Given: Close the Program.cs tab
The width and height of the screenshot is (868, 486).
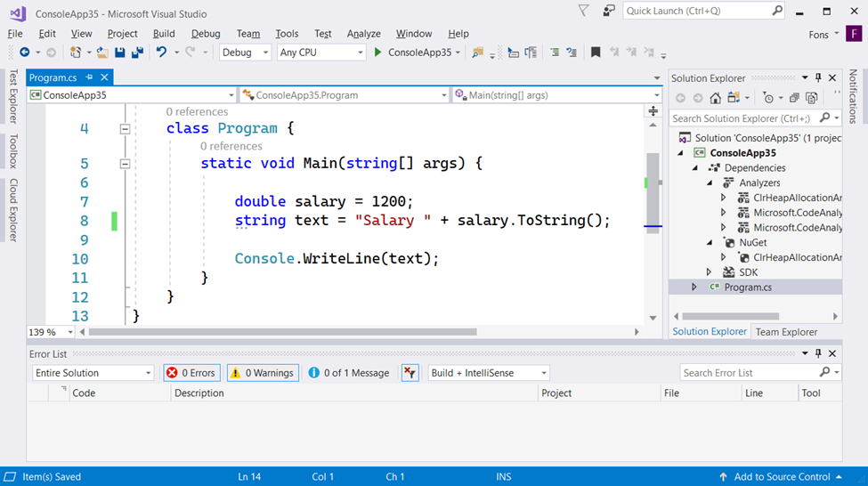Looking at the screenshot, I should [104, 77].
